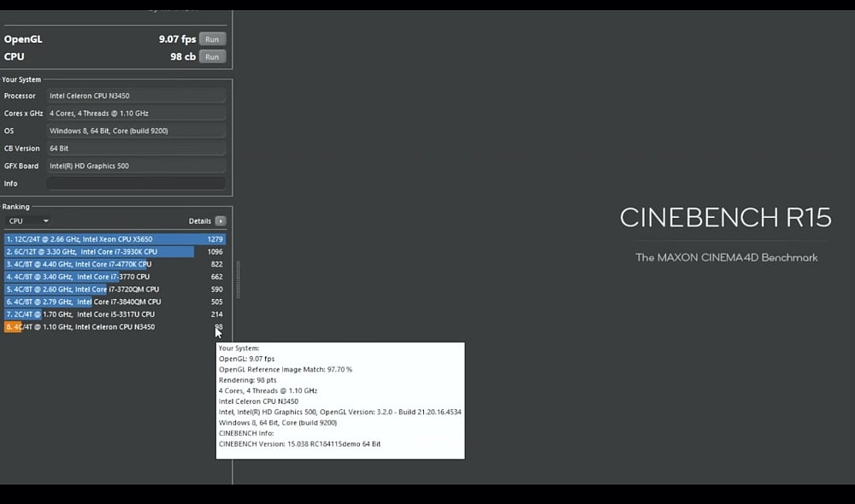Click the OpenGL score 9.07 fps

coord(177,39)
